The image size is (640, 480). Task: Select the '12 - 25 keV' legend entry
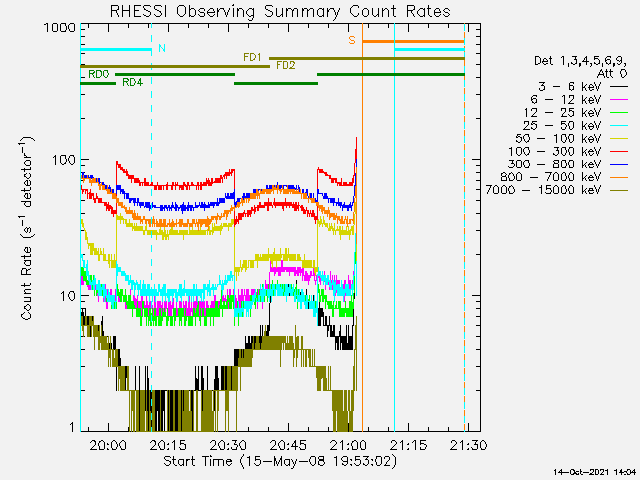(x=576, y=113)
